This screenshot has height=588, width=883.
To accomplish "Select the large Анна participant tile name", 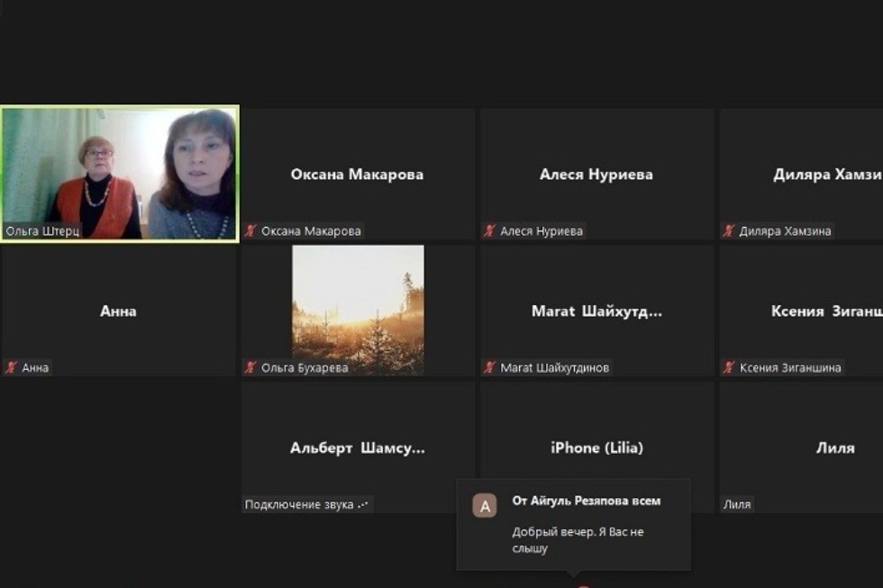I will (118, 312).
